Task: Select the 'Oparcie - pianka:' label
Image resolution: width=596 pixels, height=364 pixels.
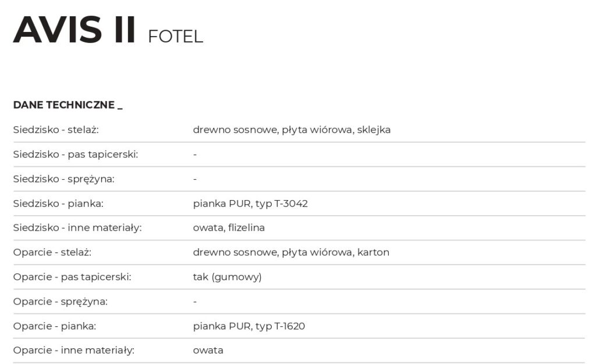Action: pos(55,326)
